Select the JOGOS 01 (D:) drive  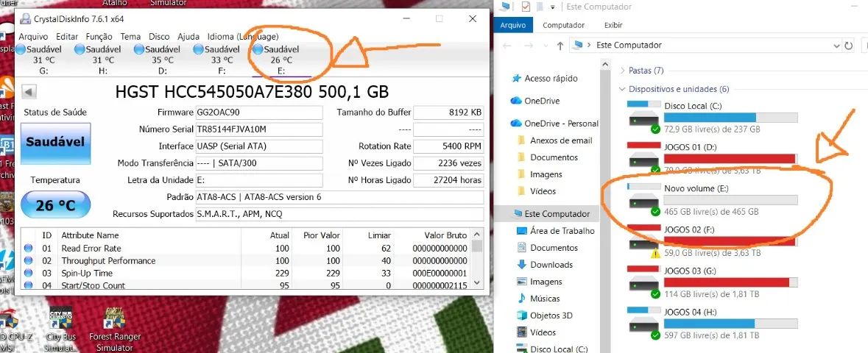point(713,158)
